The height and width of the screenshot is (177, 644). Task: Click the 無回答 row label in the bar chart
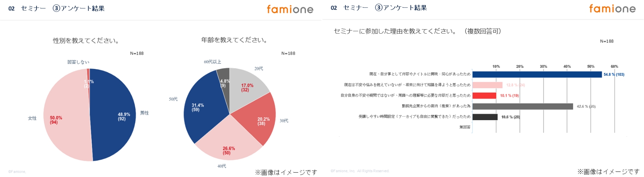coord(465,127)
